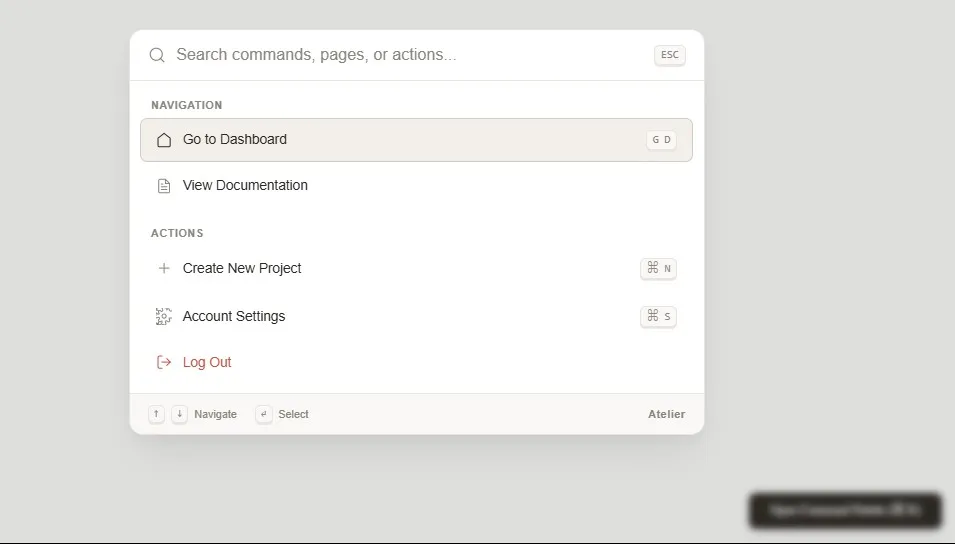The image size is (955, 544).
Task: Click the Atelier brand text
Action: click(666, 414)
